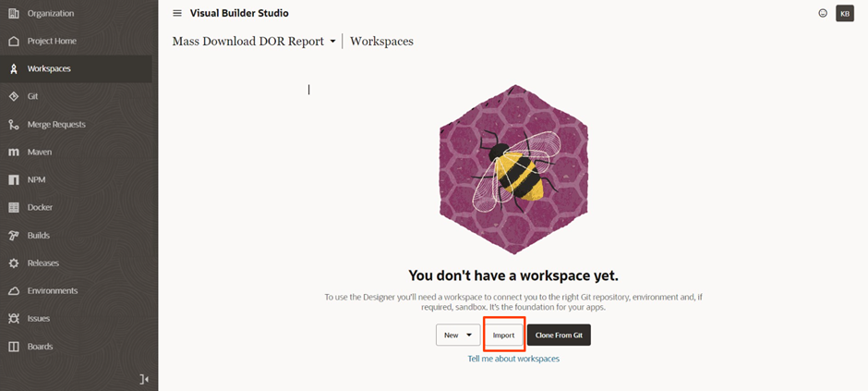Click the NPM icon in sidebar
Viewport: 868px width, 391px height.
point(14,180)
